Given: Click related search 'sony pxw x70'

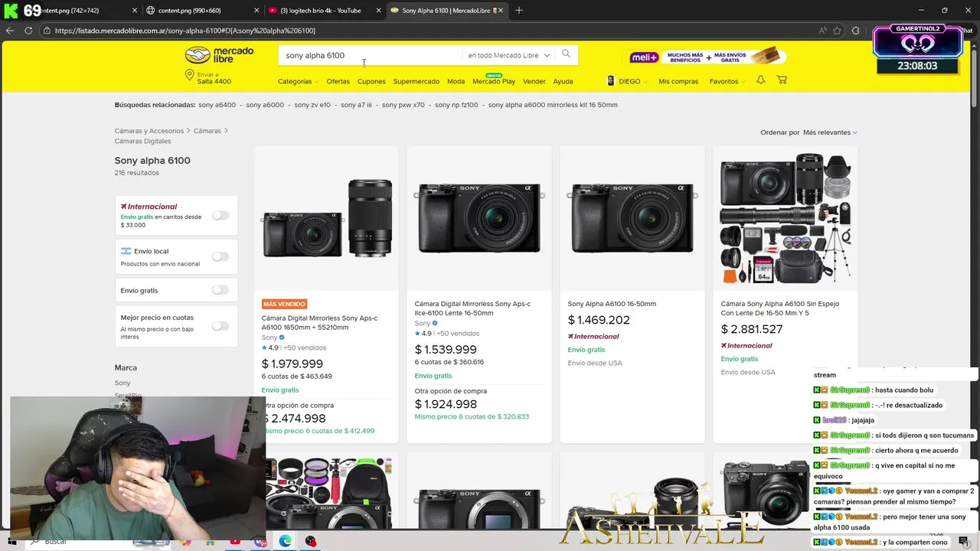Looking at the screenshot, I should coord(403,105).
